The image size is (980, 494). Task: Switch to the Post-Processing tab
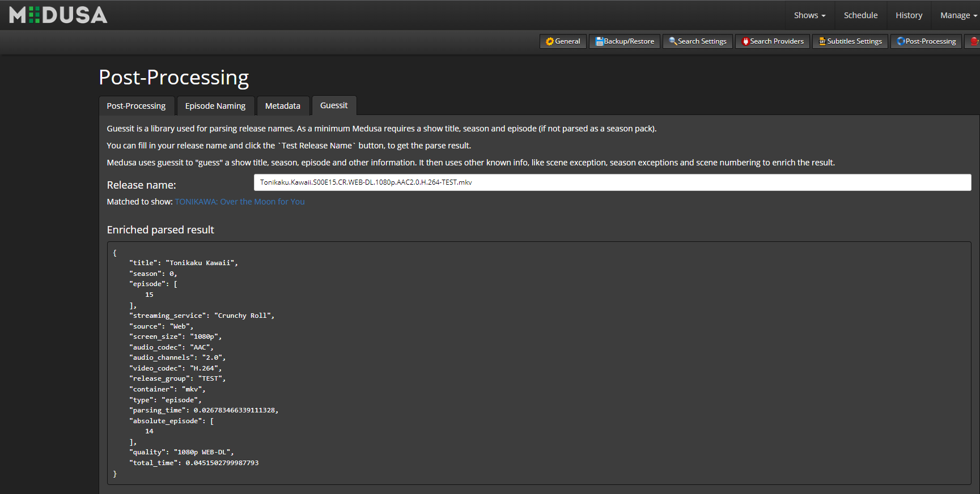pyautogui.click(x=136, y=106)
